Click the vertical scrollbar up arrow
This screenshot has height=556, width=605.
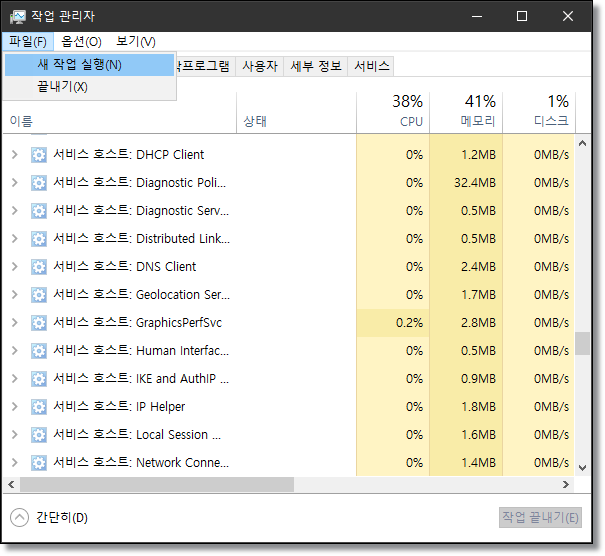click(x=583, y=144)
